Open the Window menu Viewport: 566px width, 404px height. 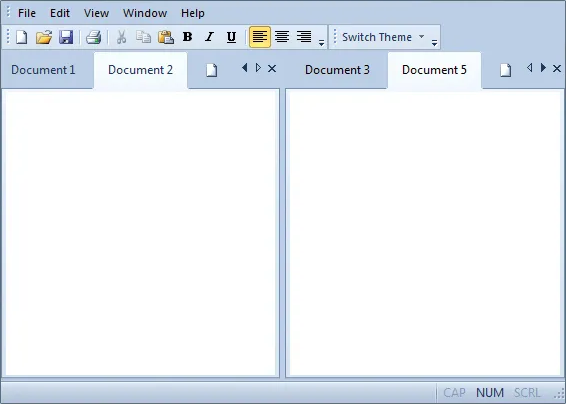coord(145,13)
